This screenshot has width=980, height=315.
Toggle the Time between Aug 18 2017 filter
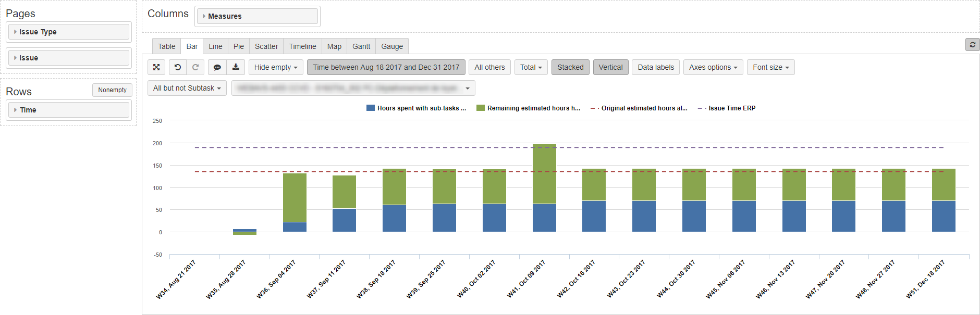coord(386,67)
